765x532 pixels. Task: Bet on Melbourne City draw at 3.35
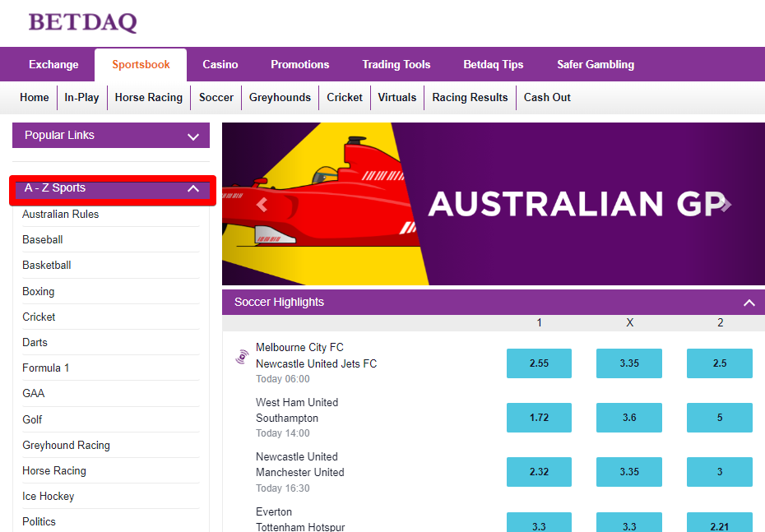click(629, 363)
